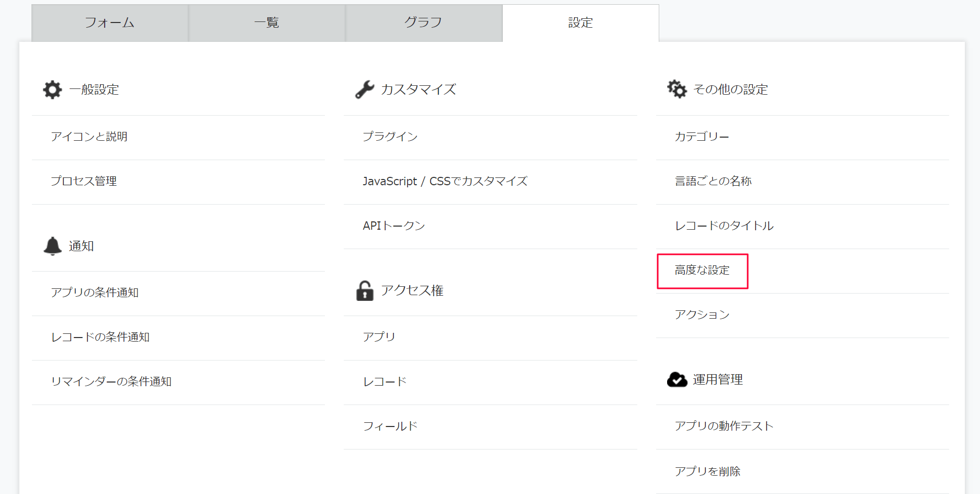Open the グラフ tab
Image resolution: width=980 pixels, height=494 pixels.
click(x=424, y=23)
